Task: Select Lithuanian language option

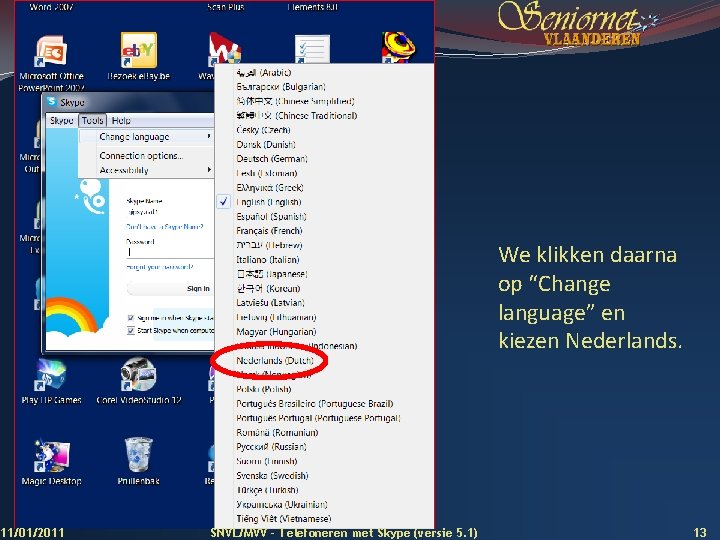Action: 276,317
